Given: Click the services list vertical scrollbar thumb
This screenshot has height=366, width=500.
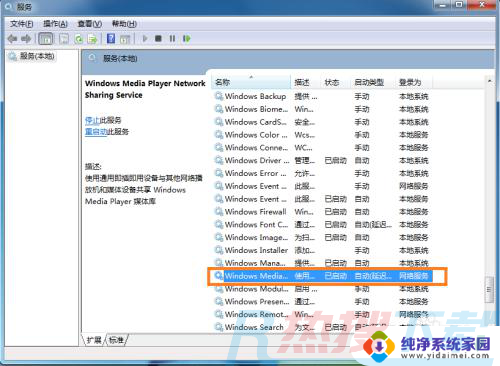Looking at the screenshot, I should [489, 289].
